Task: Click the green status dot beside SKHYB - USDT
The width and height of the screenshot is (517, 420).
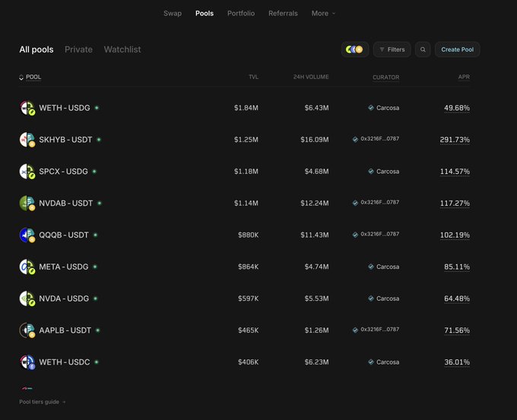Action: 99,140
